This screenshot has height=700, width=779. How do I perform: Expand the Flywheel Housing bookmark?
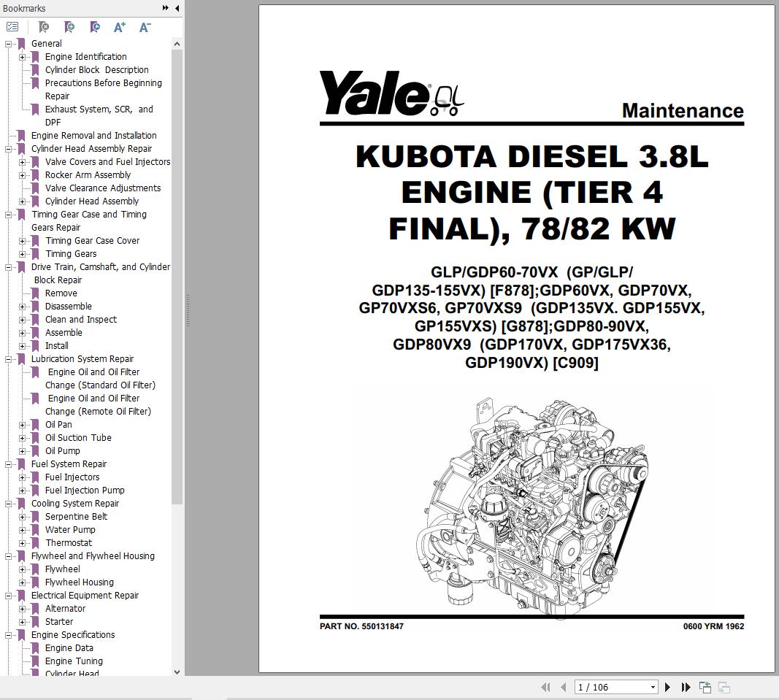22,582
